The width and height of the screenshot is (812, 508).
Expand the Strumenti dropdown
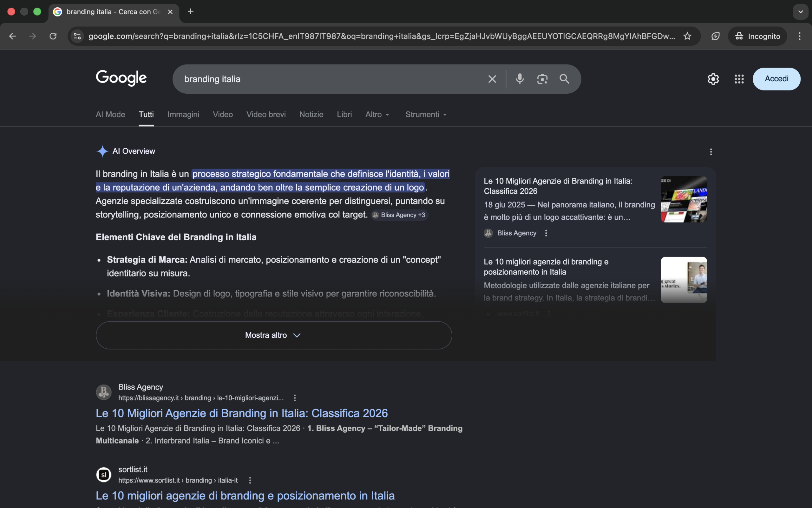tap(426, 115)
